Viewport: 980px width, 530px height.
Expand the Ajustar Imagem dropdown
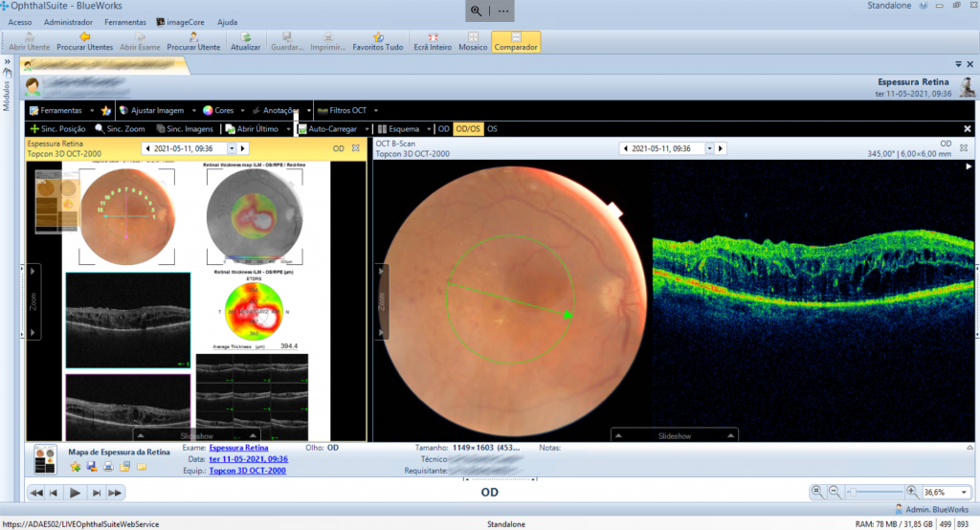tap(194, 110)
